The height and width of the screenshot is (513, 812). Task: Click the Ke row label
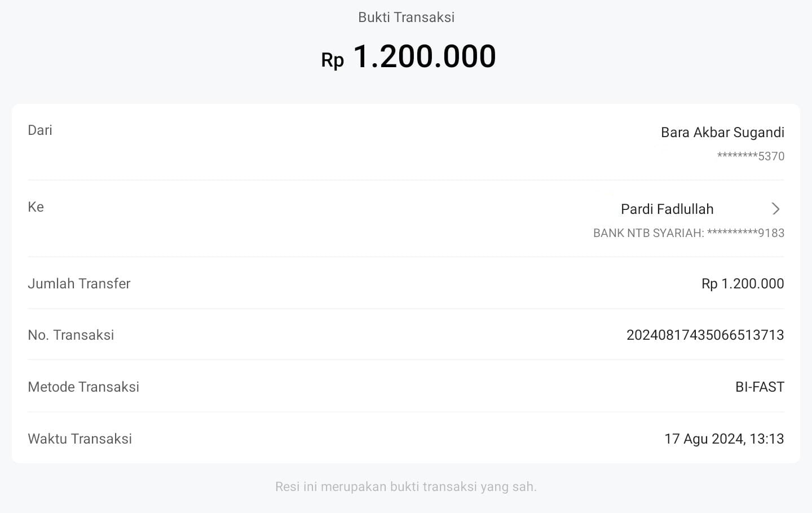click(36, 207)
